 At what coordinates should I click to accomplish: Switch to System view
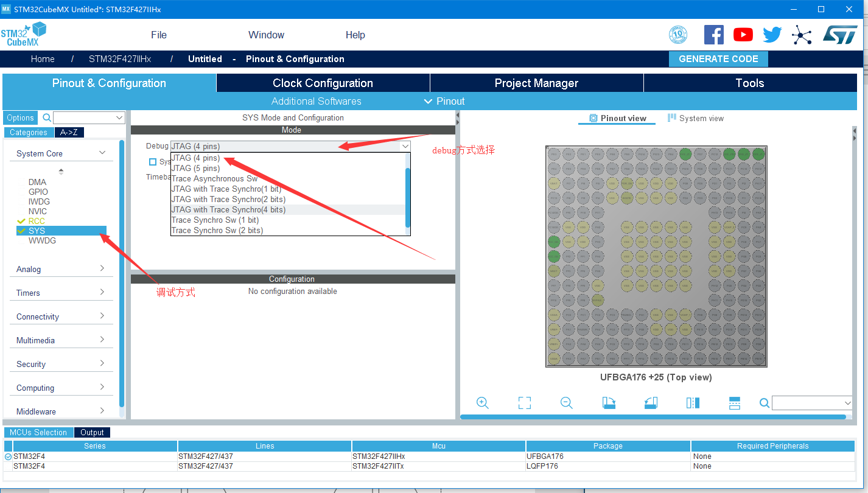(696, 118)
